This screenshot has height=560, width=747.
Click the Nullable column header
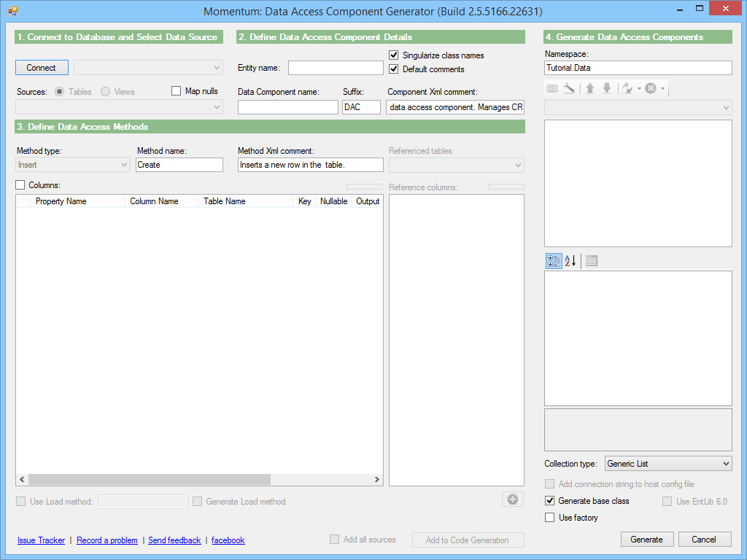[333, 201]
